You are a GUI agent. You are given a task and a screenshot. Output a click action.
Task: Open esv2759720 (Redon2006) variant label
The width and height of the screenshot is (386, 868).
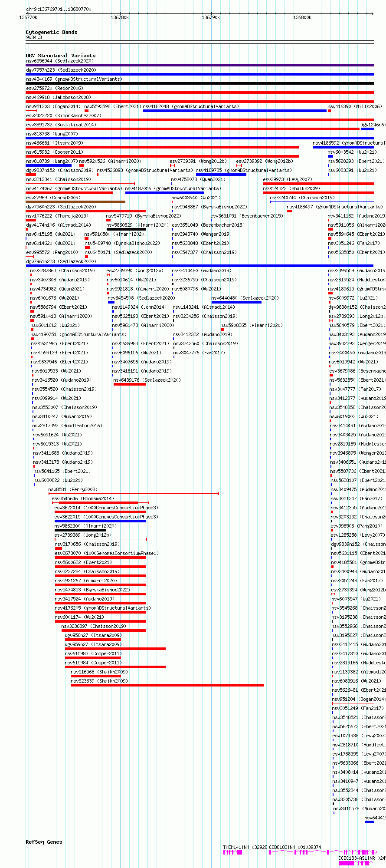[x=55, y=88]
